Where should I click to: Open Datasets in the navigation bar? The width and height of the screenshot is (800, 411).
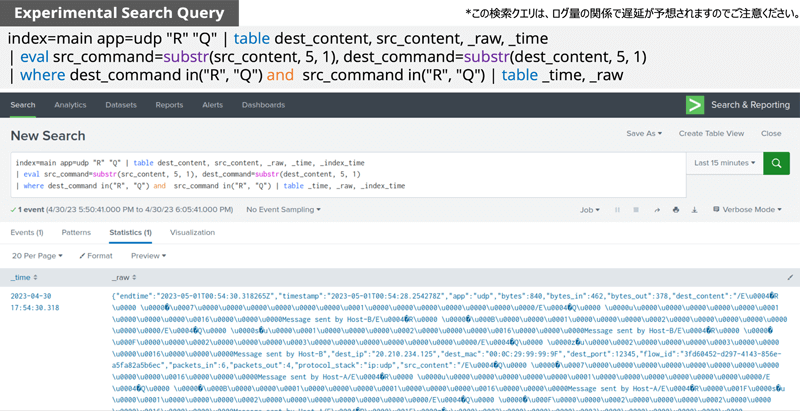[121, 105]
